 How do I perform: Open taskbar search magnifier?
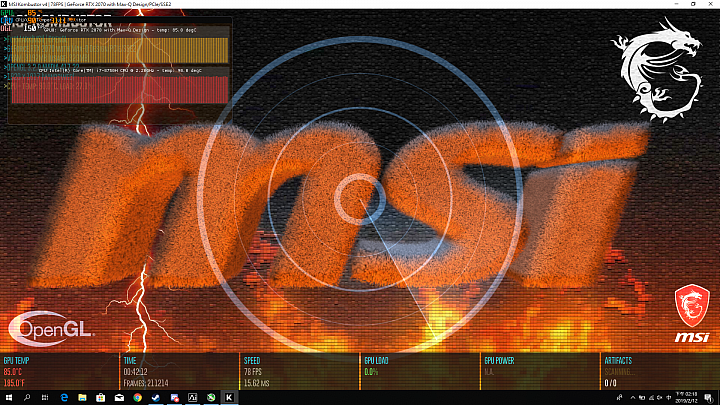coord(27,398)
